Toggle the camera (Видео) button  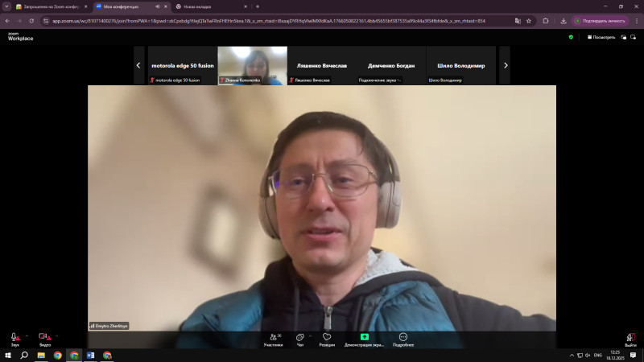point(44,338)
